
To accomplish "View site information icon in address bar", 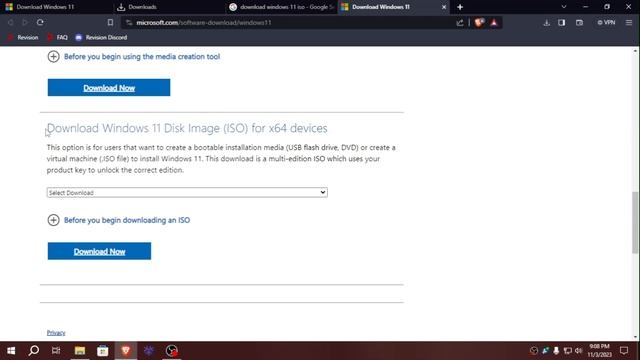I will (x=129, y=22).
